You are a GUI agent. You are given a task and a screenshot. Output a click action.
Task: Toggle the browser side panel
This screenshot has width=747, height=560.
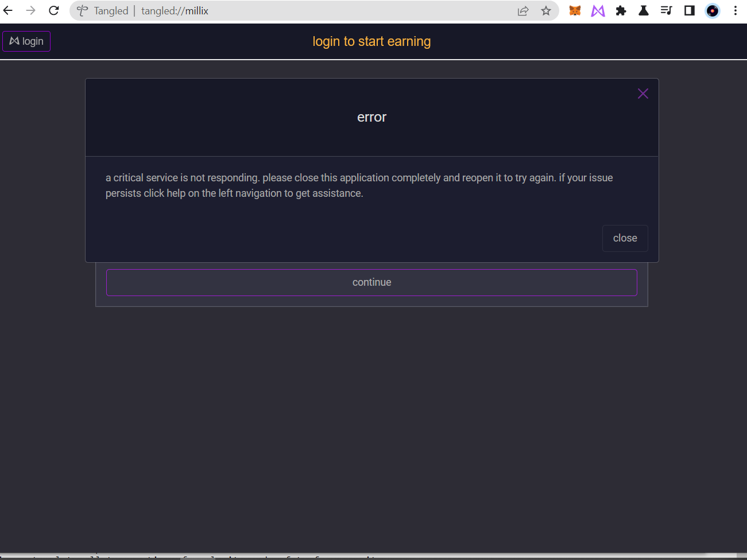click(x=690, y=10)
